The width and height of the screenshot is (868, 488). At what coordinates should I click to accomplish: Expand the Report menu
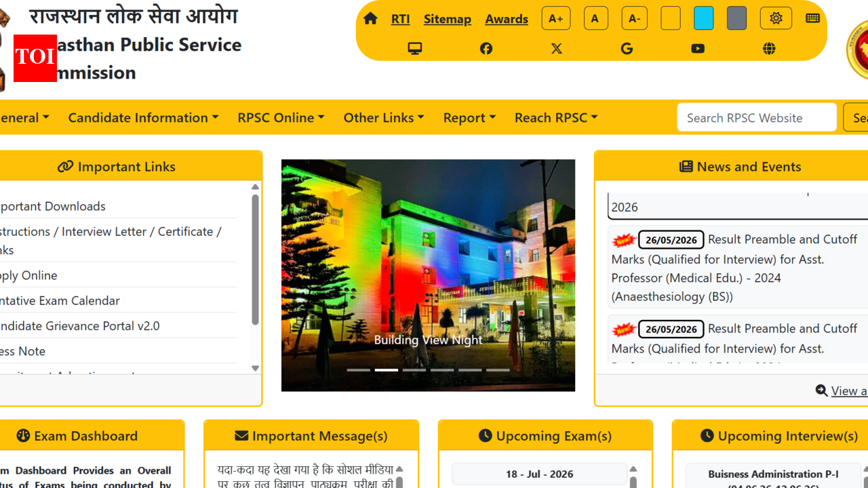pyautogui.click(x=469, y=118)
